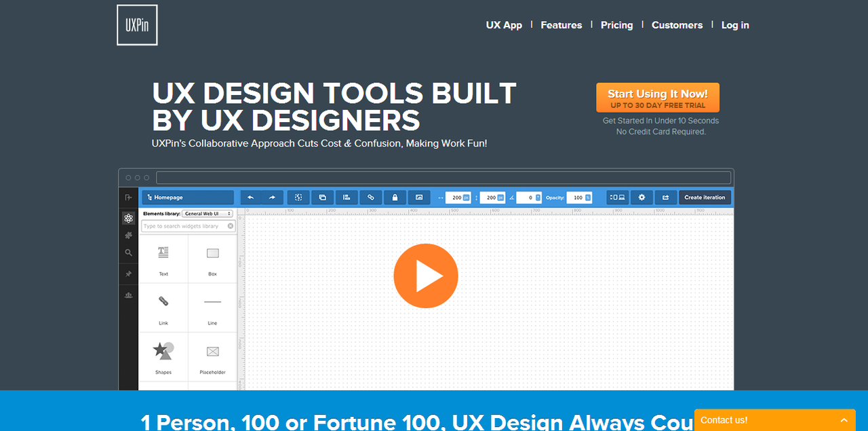Click the image icon in the toolbar

pos(419,198)
